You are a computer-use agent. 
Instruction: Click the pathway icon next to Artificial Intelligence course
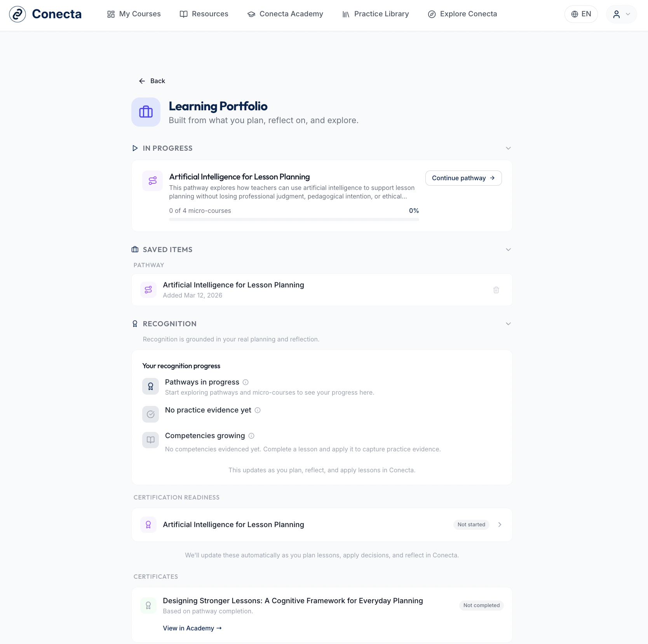(152, 181)
